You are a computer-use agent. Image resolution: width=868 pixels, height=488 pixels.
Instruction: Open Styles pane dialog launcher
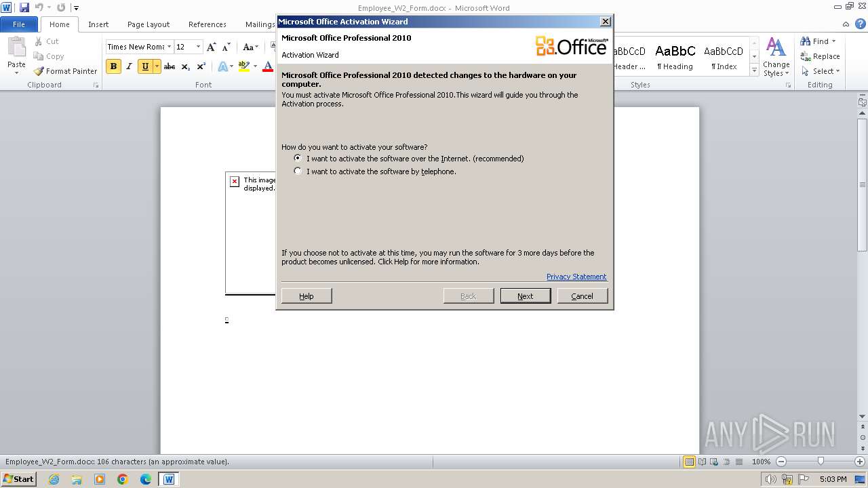coord(788,85)
